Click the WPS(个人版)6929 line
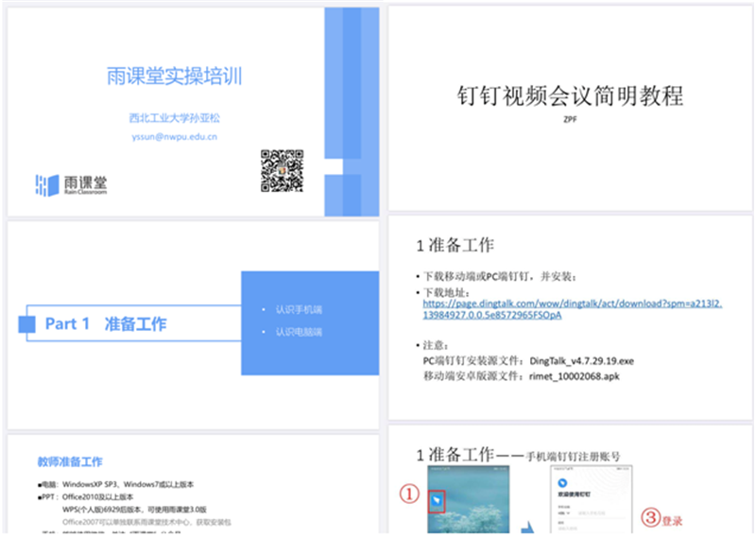Viewport: 756px width, 537px height. (134, 509)
